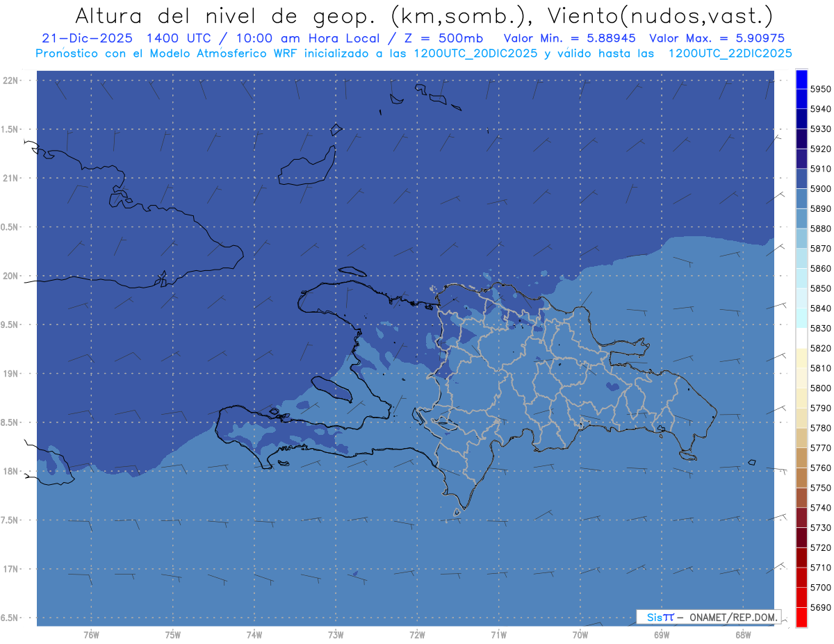834x644 pixels.
Task: Click the white legend swatch between 5830 and 5820
Action: click(x=801, y=338)
